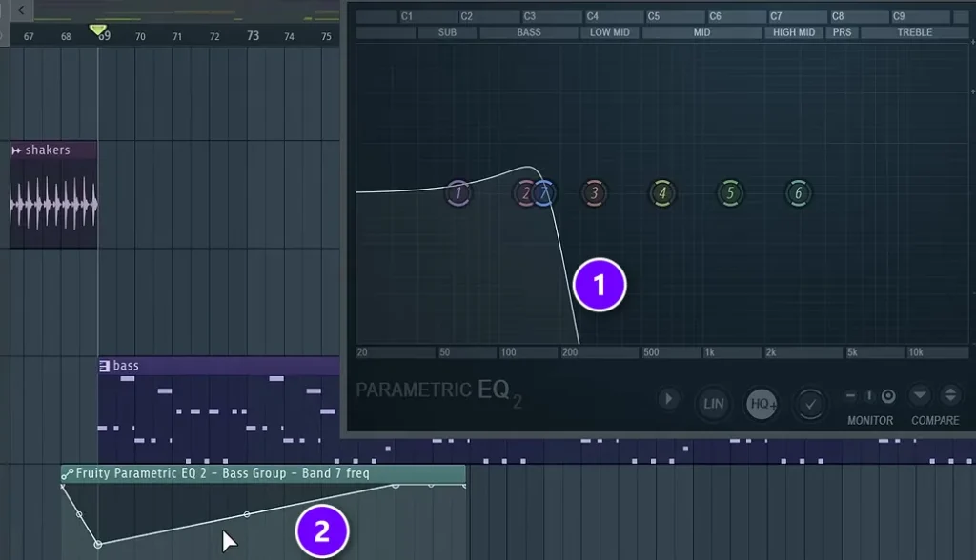Jump to bar 74 in the timeline
Screen dimensions: 976x560
click(x=289, y=37)
